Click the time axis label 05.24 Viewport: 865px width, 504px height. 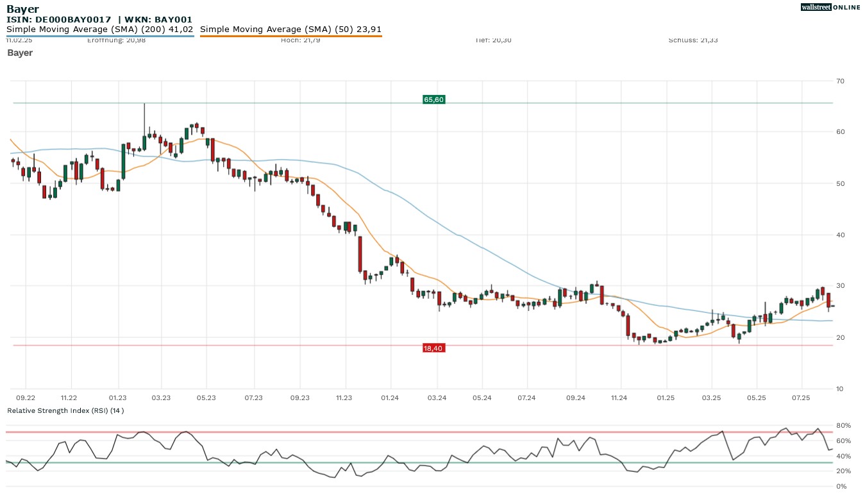(482, 398)
